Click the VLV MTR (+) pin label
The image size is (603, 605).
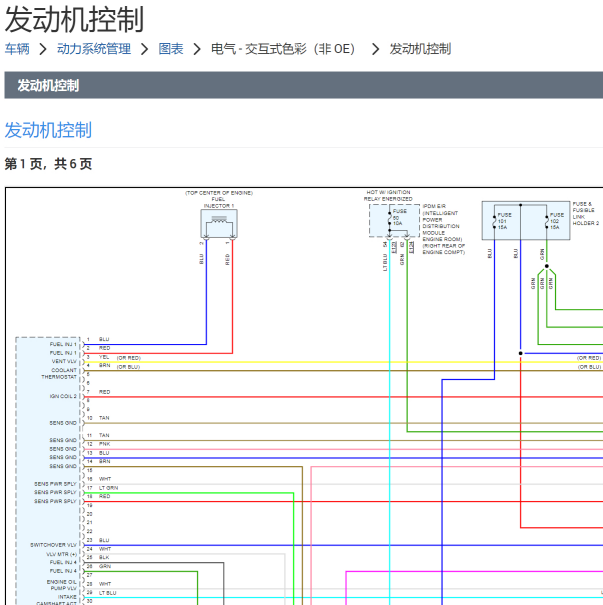click(61, 554)
